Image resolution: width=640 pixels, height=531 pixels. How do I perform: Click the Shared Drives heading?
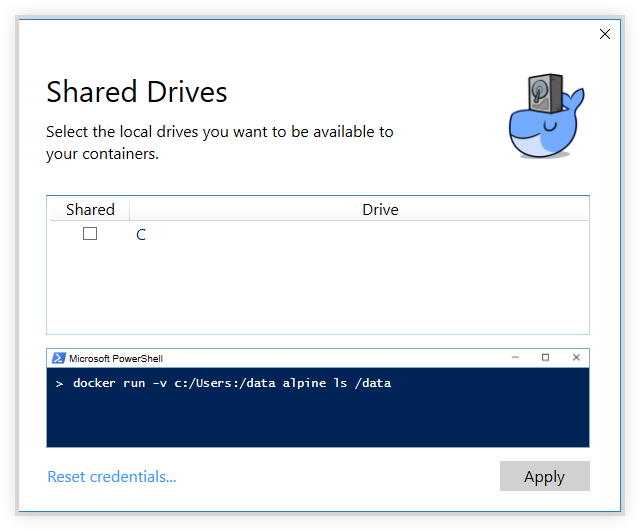coord(137,93)
